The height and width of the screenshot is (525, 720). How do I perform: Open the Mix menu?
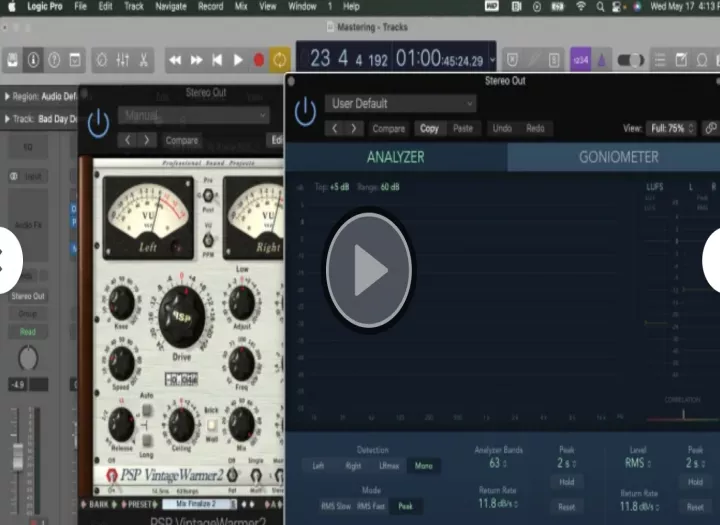pyautogui.click(x=241, y=6)
